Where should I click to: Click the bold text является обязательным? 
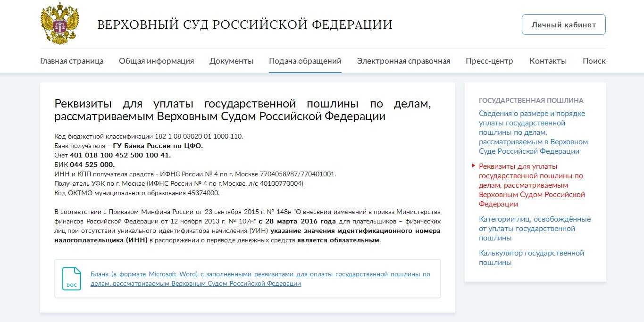[x=338, y=240]
